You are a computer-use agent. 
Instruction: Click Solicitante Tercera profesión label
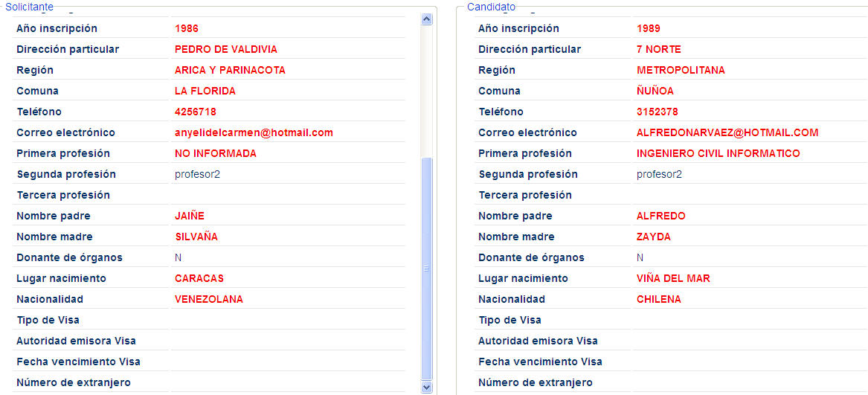pyautogui.click(x=63, y=195)
